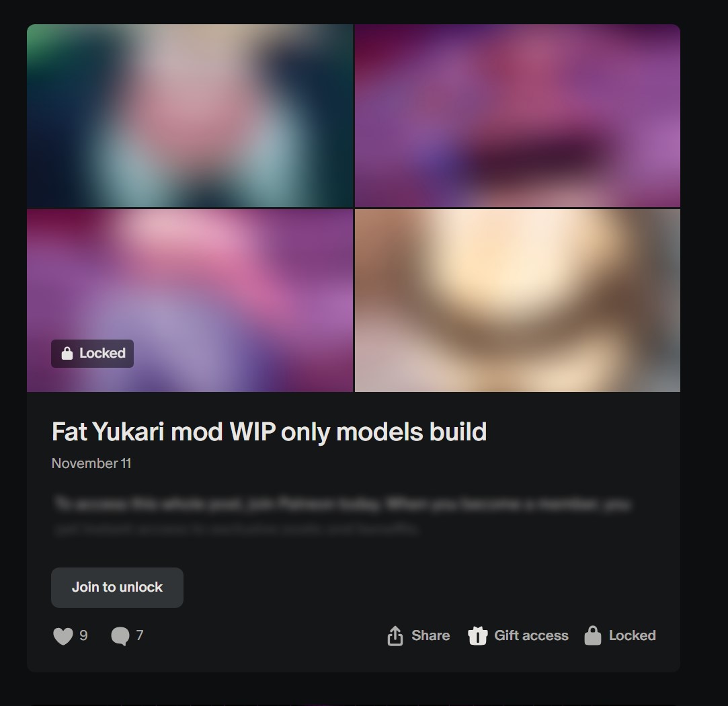Click the padlock icon in the footer
The height and width of the screenshot is (706, 728).
pyautogui.click(x=593, y=635)
